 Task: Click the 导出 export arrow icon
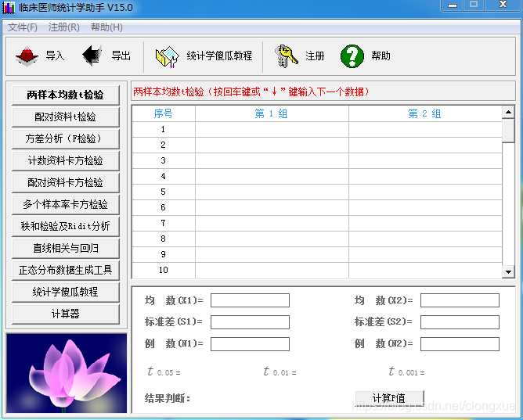click(92, 56)
